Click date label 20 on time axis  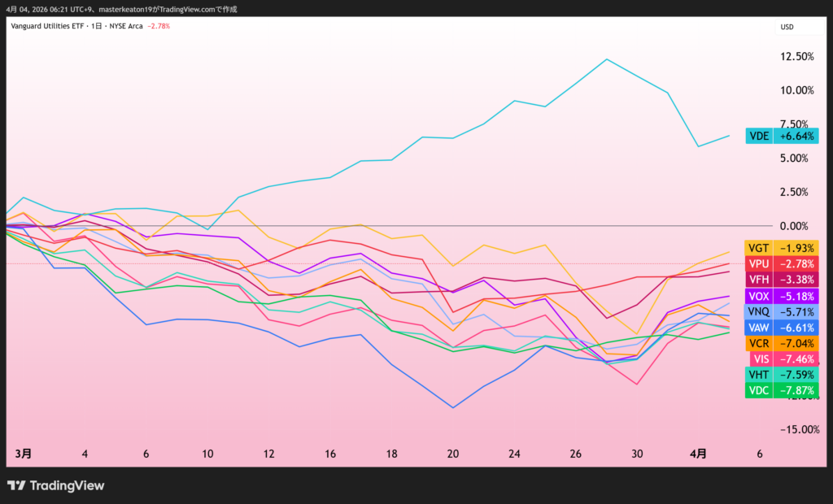pyautogui.click(x=452, y=454)
